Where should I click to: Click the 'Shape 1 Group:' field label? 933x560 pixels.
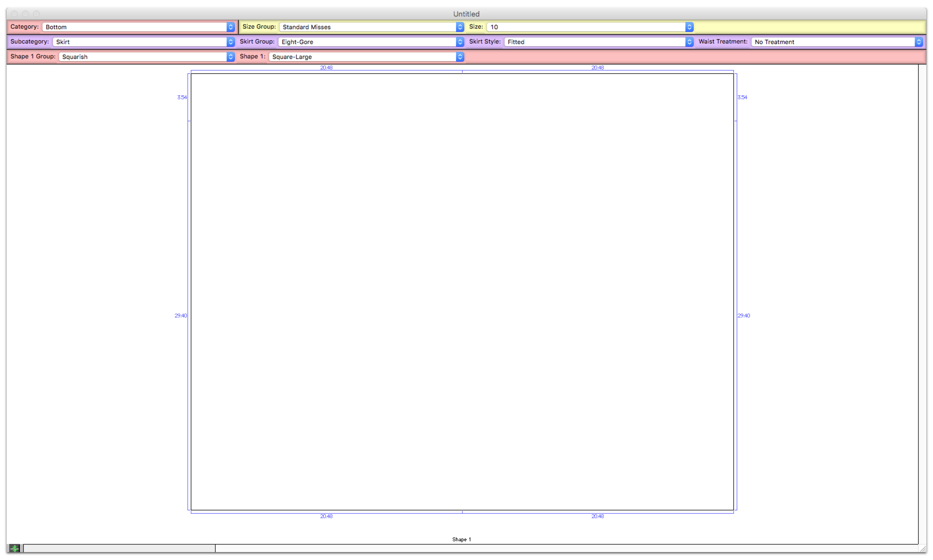click(33, 56)
